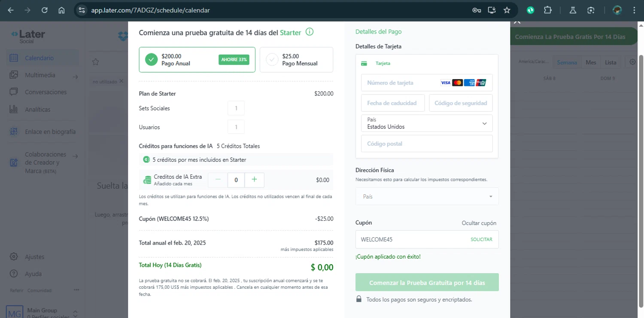Image resolution: width=644 pixels, height=318 pixels.
Task: Open Ayuda help icon in the sidebar
Action: click(14, 274)
